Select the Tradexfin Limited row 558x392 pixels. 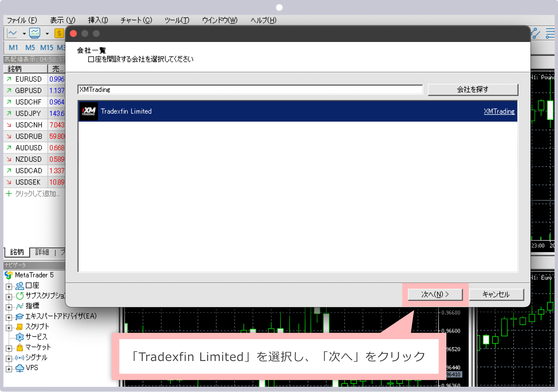pyautogui.click(x=298, y=111)
